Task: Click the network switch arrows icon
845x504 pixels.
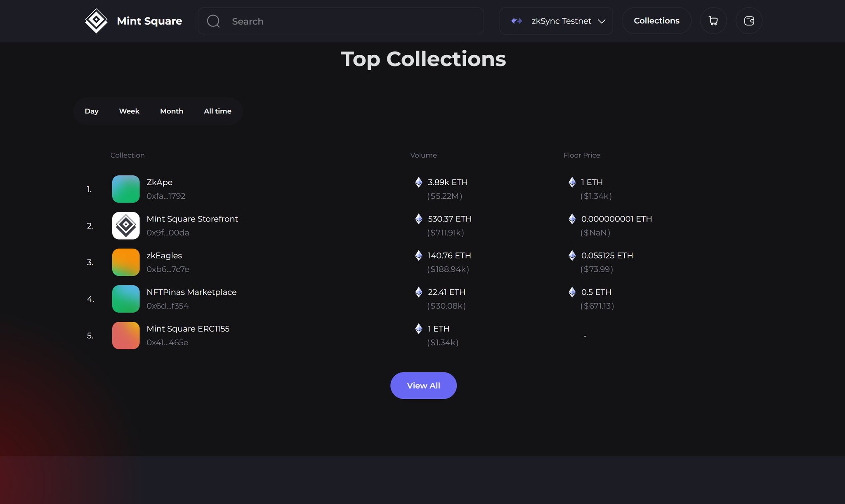Action: (x=517, y=21)
